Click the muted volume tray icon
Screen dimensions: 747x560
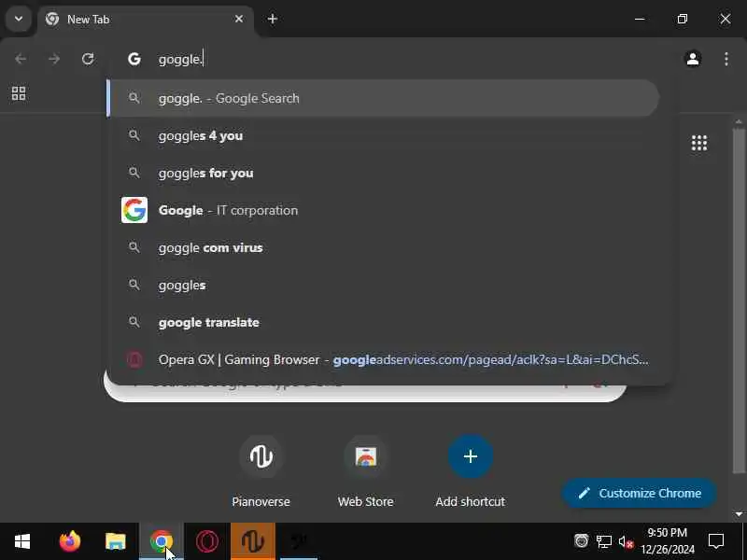[x=626, y=542]
